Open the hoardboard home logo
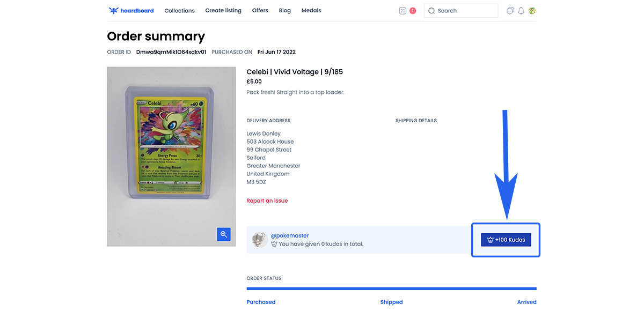 [x=131, y=11]
